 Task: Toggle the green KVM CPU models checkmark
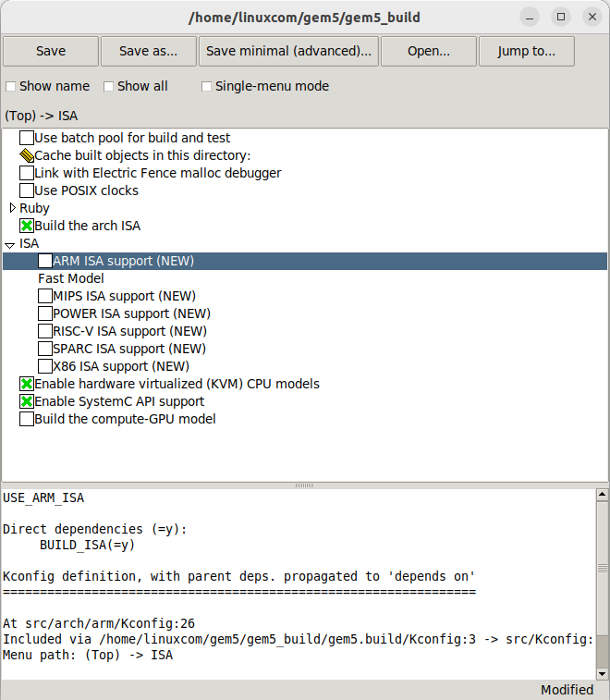(27, 384)
